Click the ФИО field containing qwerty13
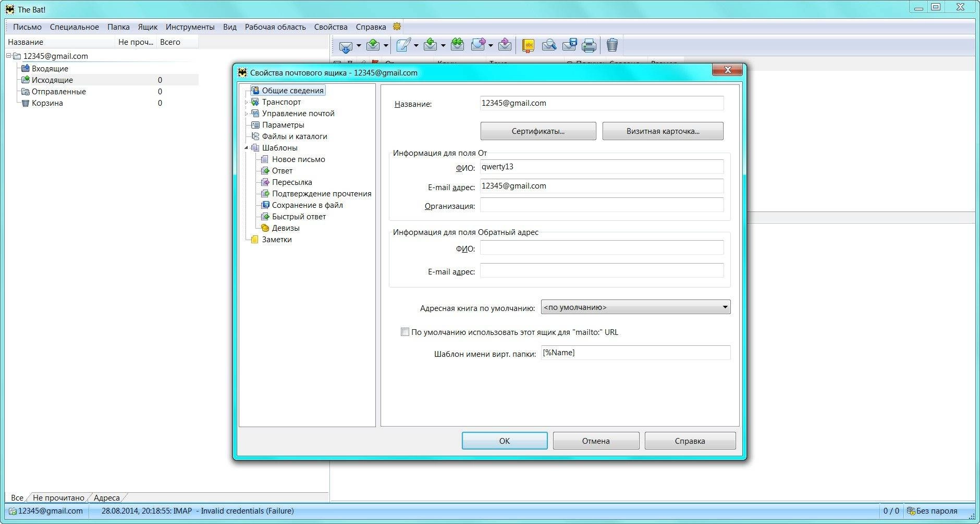Image resolution: width=980 pixels, height=524 pixels. pos(602,167)
